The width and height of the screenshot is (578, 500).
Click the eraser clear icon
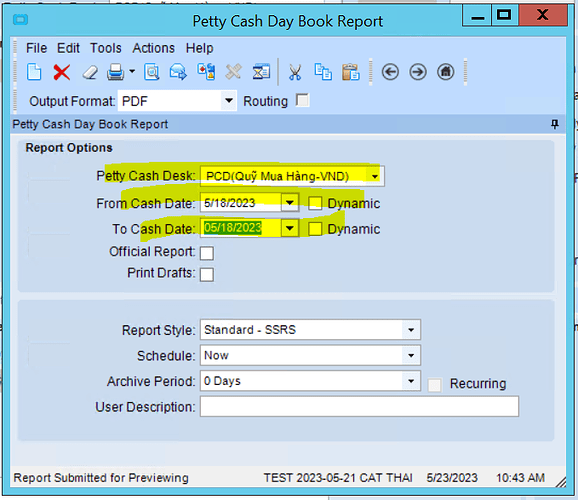click(90, 72)
